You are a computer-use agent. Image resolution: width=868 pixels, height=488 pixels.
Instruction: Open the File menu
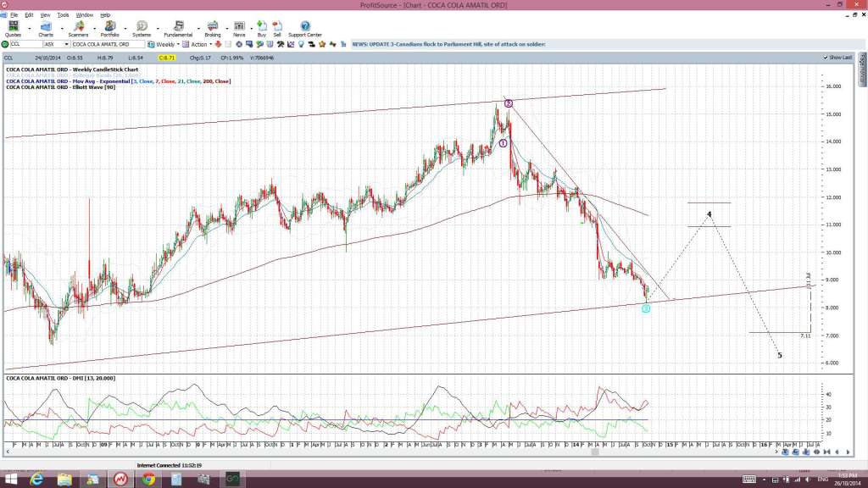[x=14, y=15]
